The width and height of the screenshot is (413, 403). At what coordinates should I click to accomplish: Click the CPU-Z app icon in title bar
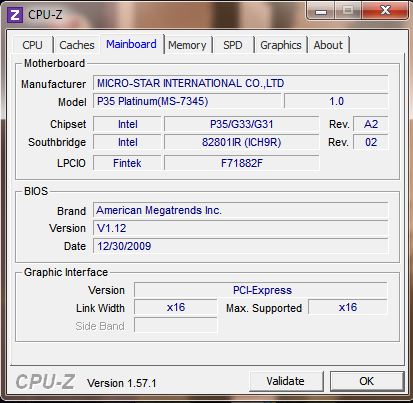pyautogui.click(x=14, y=15)
